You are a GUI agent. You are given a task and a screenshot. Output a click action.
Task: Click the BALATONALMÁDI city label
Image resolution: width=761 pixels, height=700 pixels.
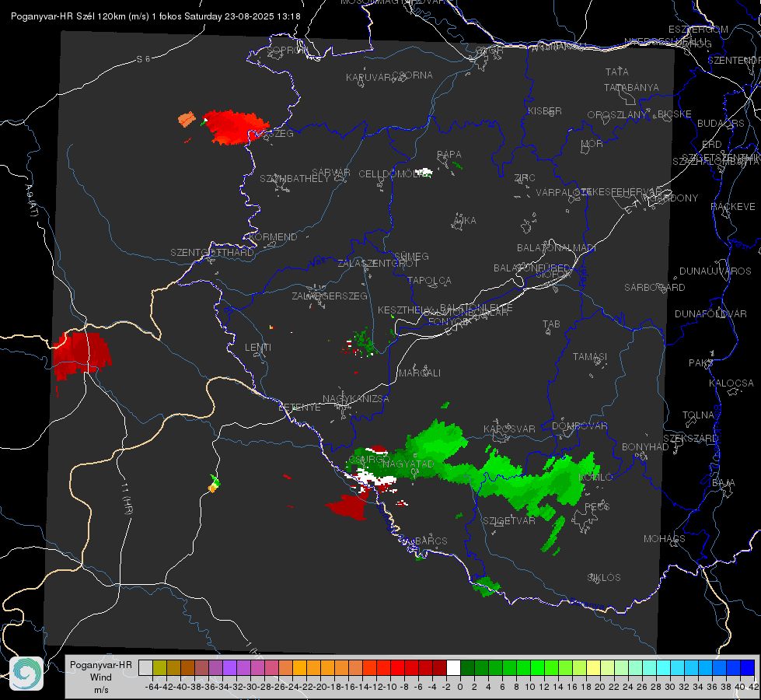pos(557,248)
